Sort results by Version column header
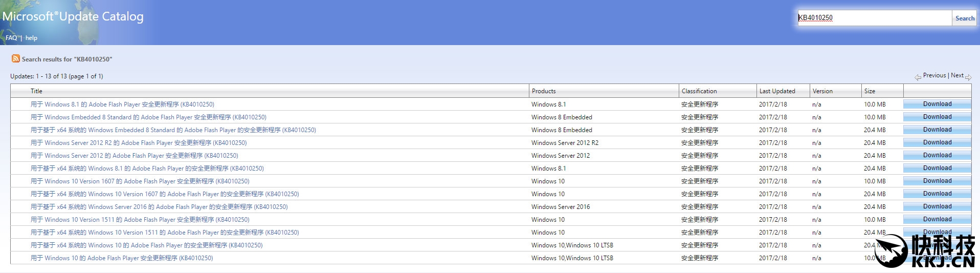980x273 pixels. (x=822, y=91)
